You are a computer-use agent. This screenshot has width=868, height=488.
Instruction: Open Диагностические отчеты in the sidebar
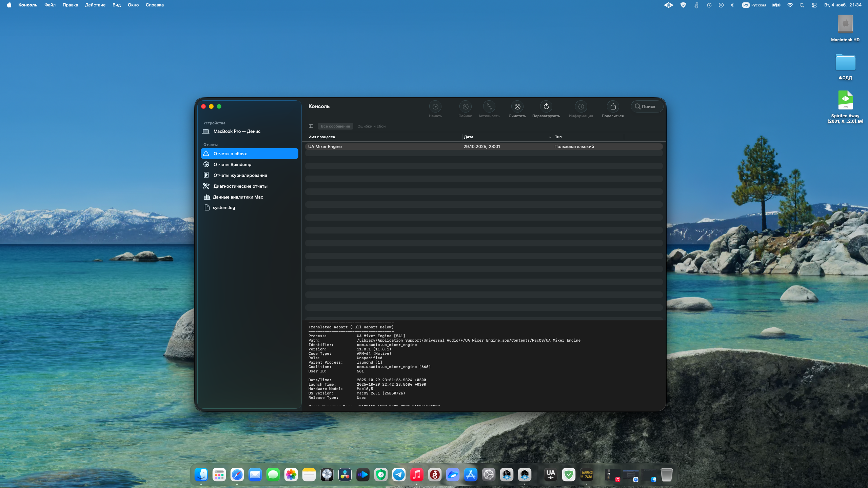(x=240, y=186)
